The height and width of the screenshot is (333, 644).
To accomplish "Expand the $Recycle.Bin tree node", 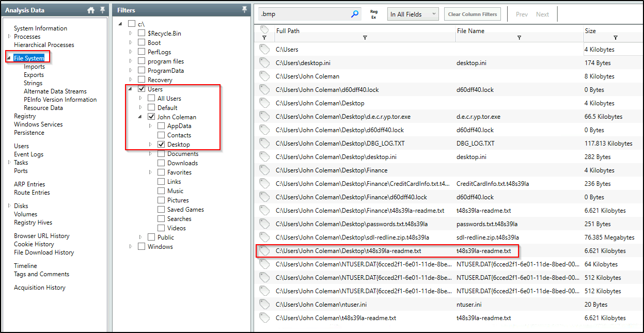I will [x=131, y=33].
